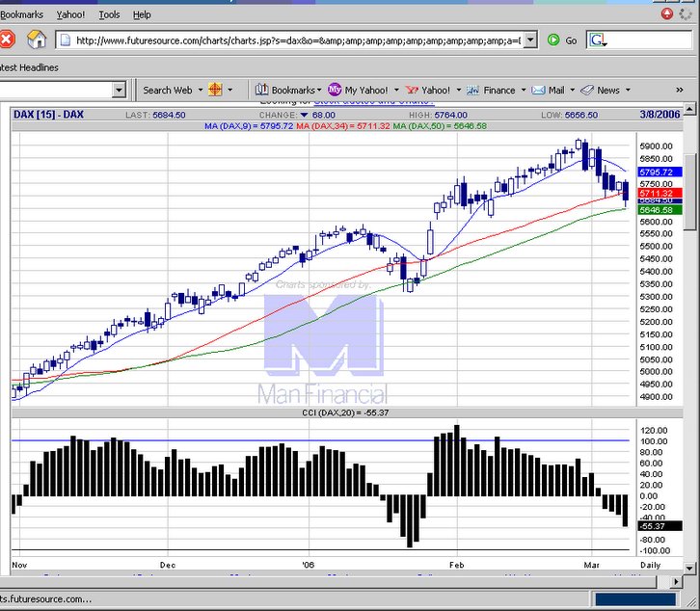Expand the News dropdown arrow

628,91
